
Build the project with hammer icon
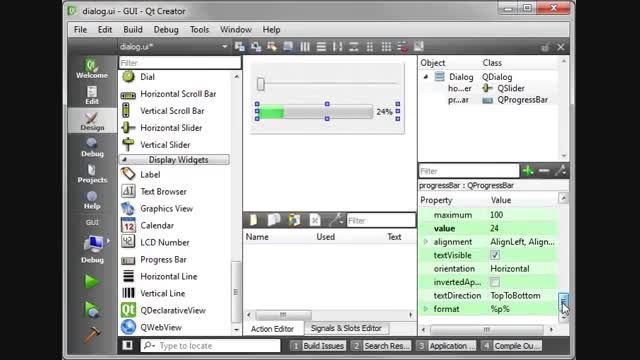click(x=92, y=335)
